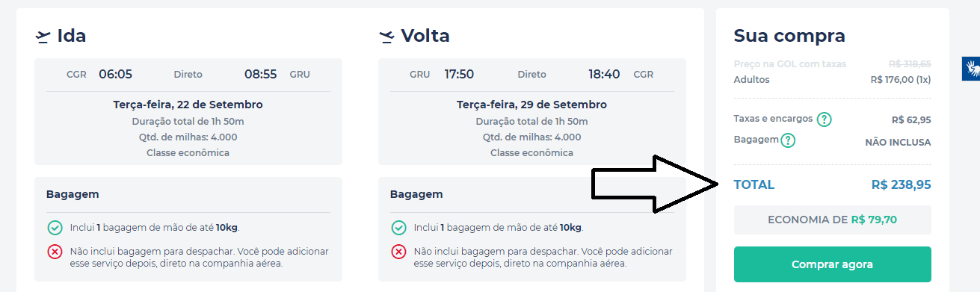
Task: Click the green checkmark under Ida baggage
Action: pyautogui.click(x=55, y=228)
